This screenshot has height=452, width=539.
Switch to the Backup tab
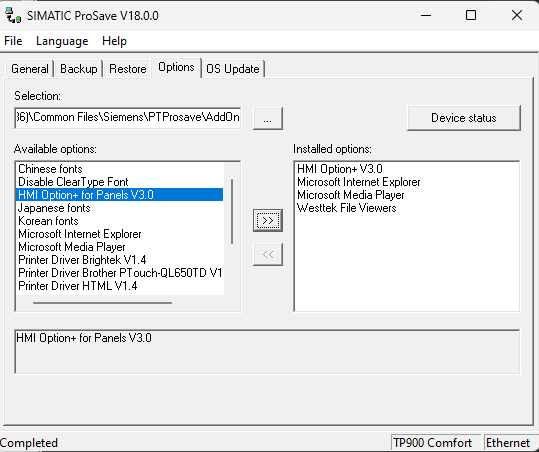point(79,69)
